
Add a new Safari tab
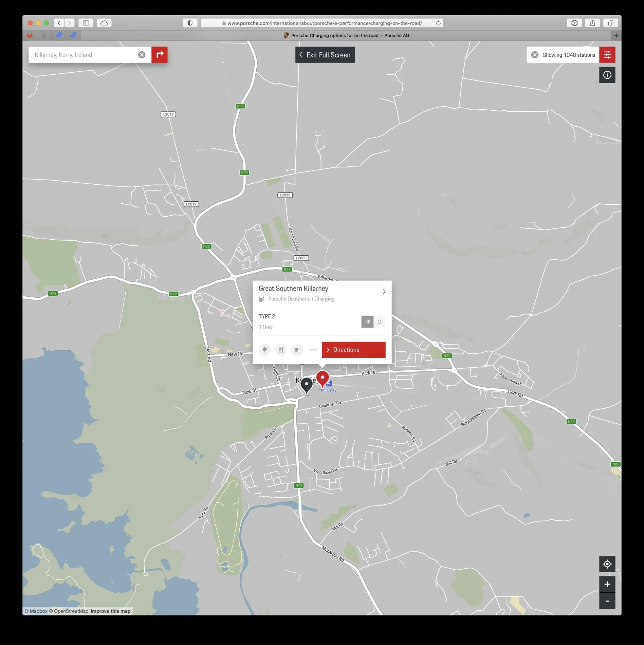(616, 35)
